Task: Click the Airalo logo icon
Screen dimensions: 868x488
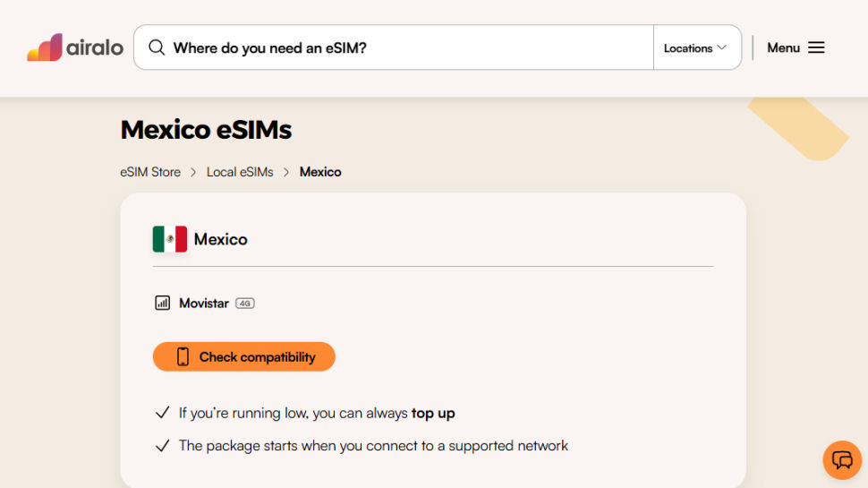Action: tap(45, 47)
